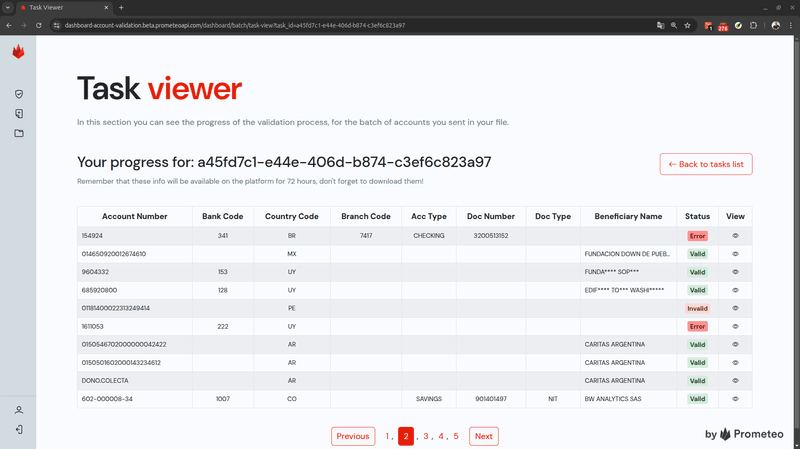The image size is (800, 449).
Task: Go to page 5 of results
Action: [455, 436]
